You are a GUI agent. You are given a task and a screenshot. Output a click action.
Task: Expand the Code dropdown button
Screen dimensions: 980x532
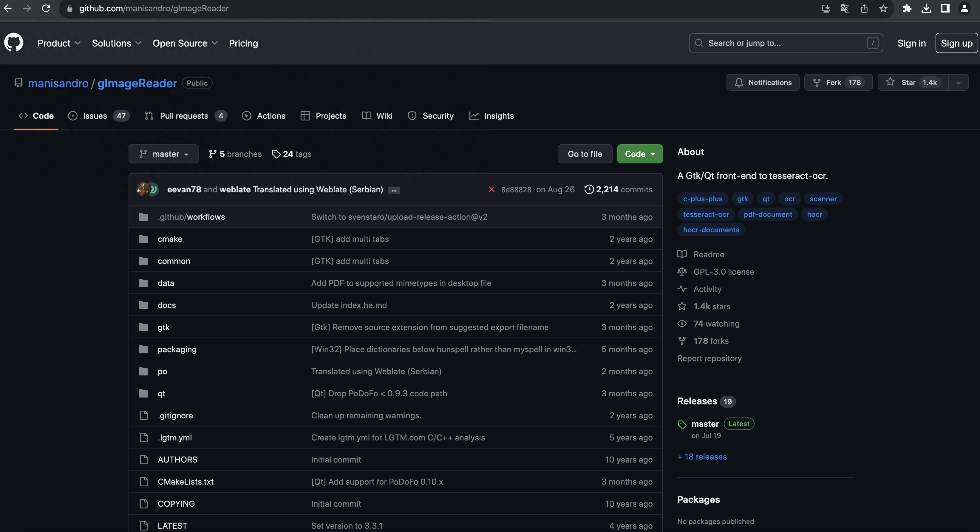[x=639, y=153]
